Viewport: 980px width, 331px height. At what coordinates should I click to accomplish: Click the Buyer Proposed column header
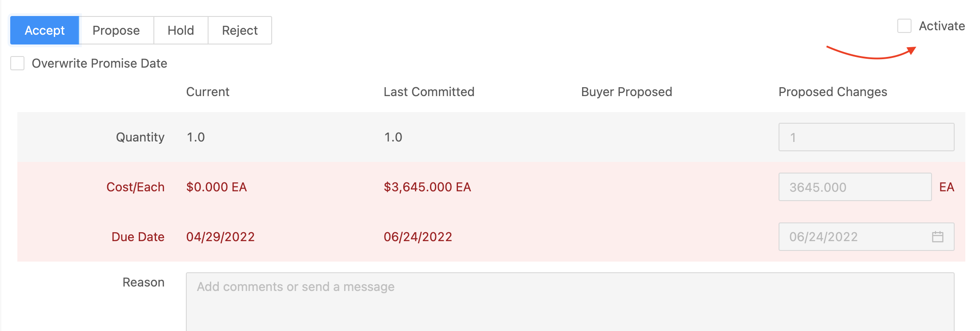click(x=627, y=92)
